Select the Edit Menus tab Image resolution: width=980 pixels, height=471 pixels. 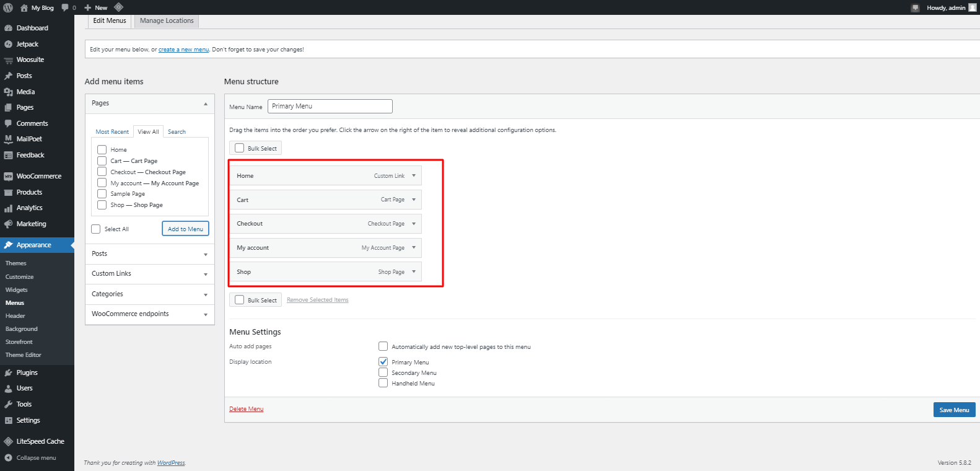(x=110, y=21)
